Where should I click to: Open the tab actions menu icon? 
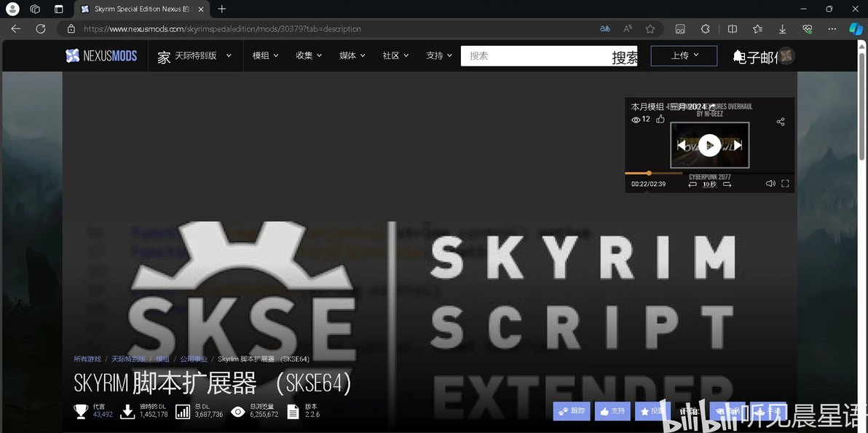tap(59, 9)
